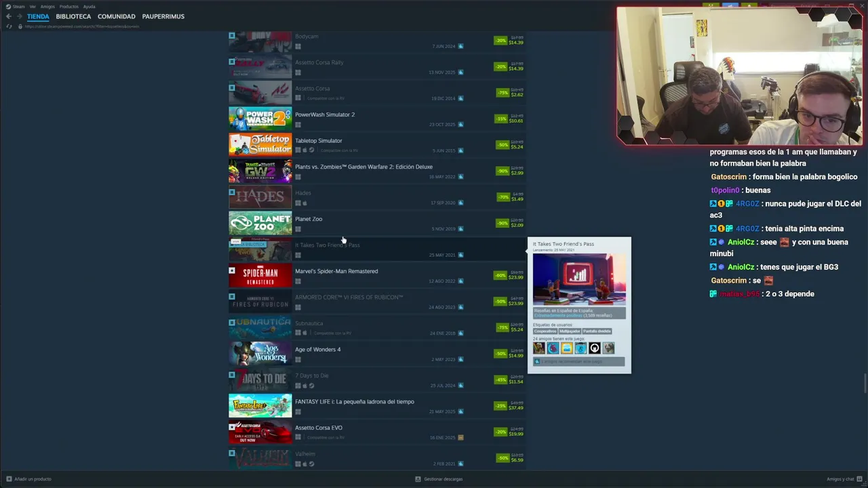868x488 pixels.
Task: Click review icon on Assetto Corsa Rally row
Action: pos(460,72)
